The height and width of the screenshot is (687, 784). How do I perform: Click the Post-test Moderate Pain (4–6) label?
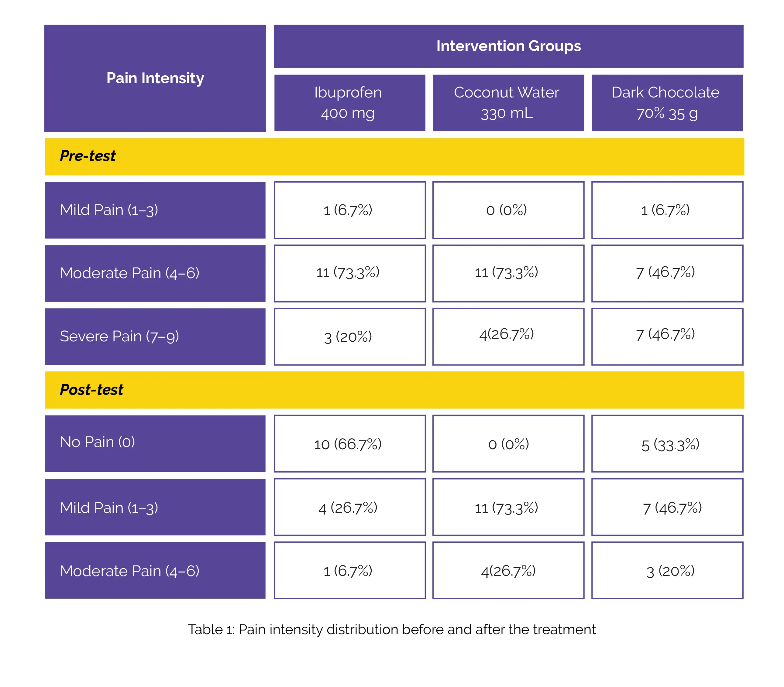pyautogui.click(x=155, y=570)
